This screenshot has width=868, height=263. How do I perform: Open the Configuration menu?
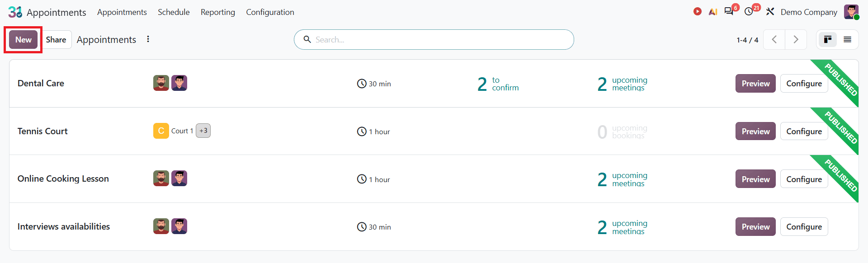(270, 12)
